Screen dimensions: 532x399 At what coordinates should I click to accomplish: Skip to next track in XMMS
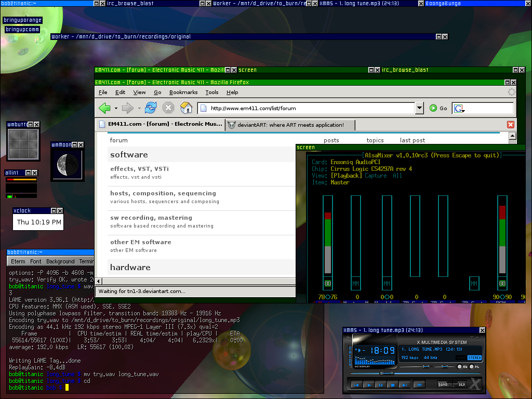404,385
